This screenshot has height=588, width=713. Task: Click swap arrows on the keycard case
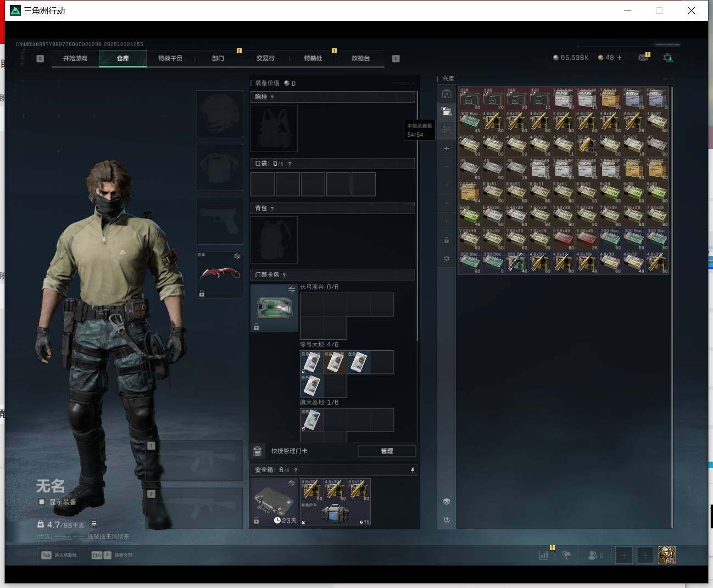(x=292, y=289)
